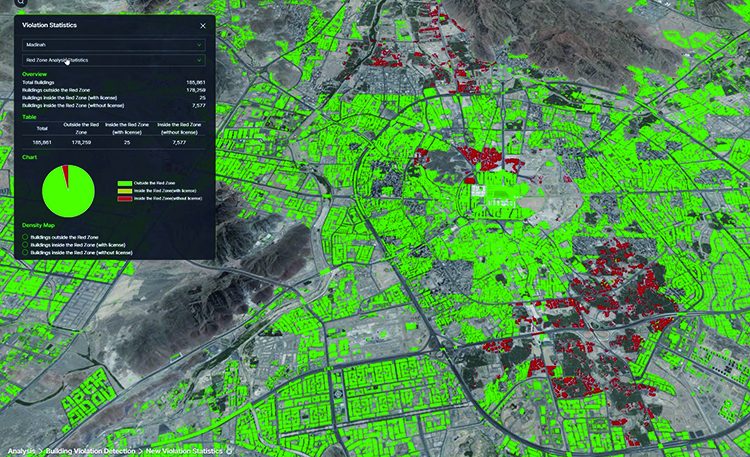Click the yellow Inside Red Zone (with license) swatch

click(125, 191)
